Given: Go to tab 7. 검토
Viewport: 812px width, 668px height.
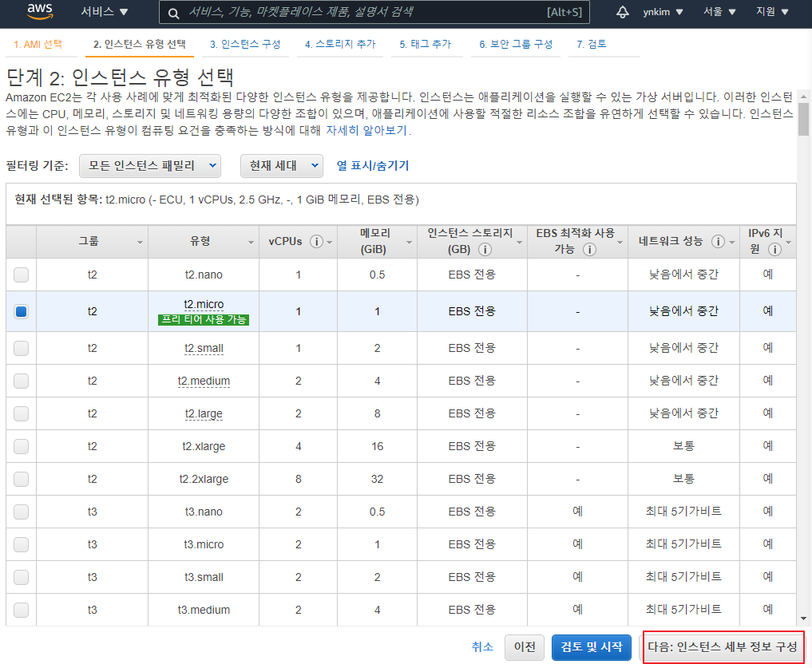Looking at the screenshot, I should [592, 45].
